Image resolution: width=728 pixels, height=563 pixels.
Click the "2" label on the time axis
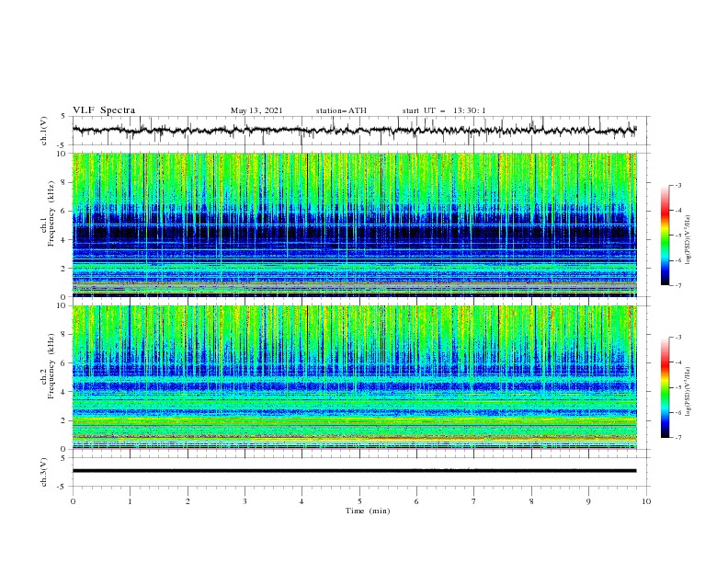pyautogui.click(x=188, y=501)
